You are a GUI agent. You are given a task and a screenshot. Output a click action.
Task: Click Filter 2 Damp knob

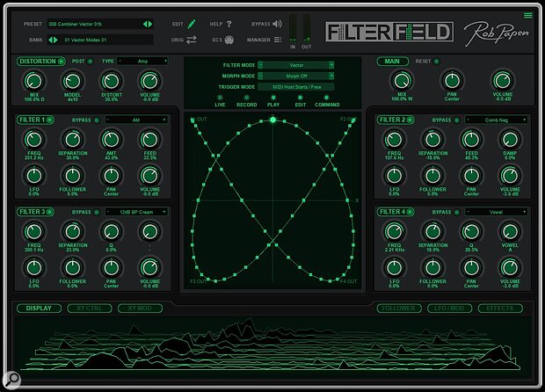(510, 140)
